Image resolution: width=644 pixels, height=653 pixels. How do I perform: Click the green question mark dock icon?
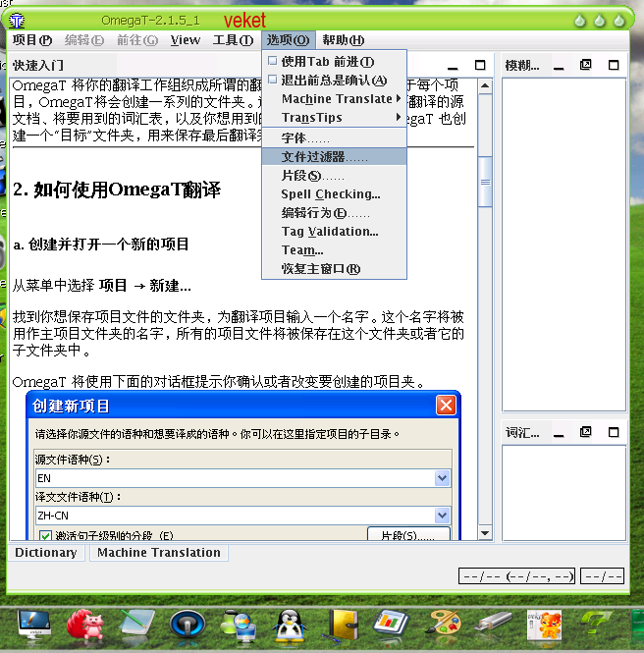(596, 623)
